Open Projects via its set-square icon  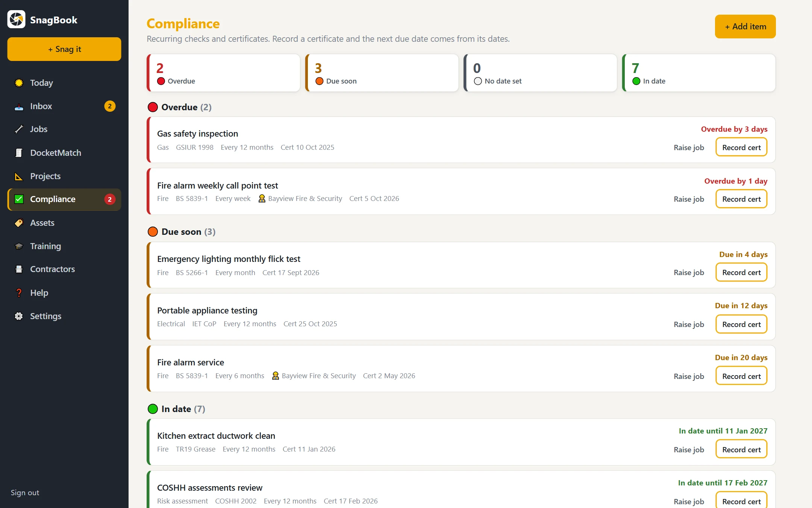click(19, 176)
